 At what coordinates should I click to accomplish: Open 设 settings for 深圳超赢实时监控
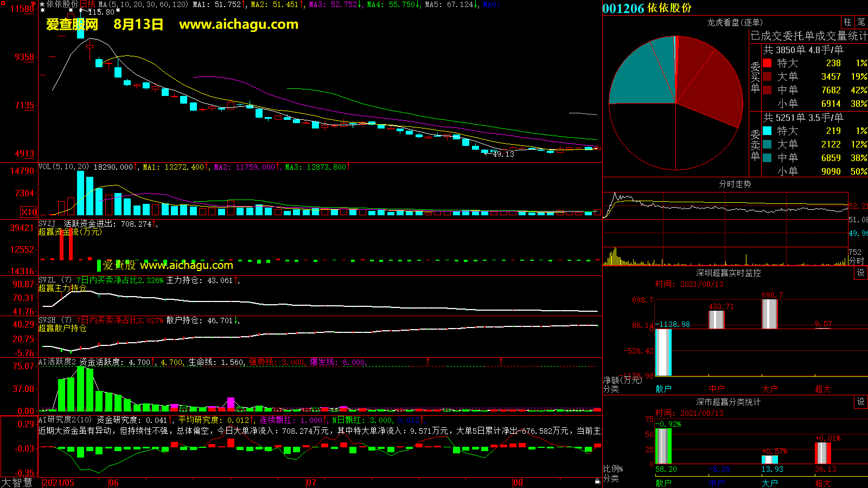(x=861, y=273)
